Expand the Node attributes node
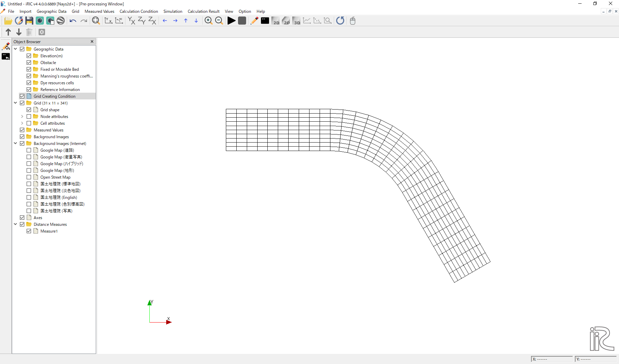The image size is (619, 364). [x=22, y=117]
